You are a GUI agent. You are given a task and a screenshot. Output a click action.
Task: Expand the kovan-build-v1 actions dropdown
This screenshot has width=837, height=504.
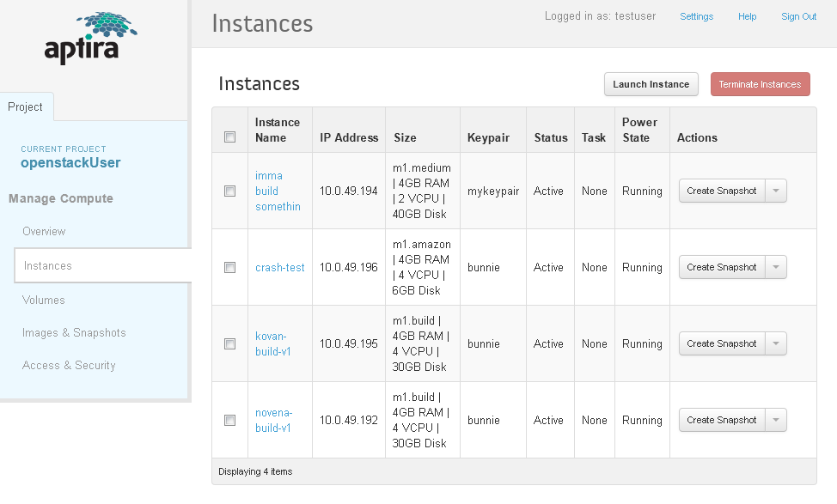click(776, 343)
